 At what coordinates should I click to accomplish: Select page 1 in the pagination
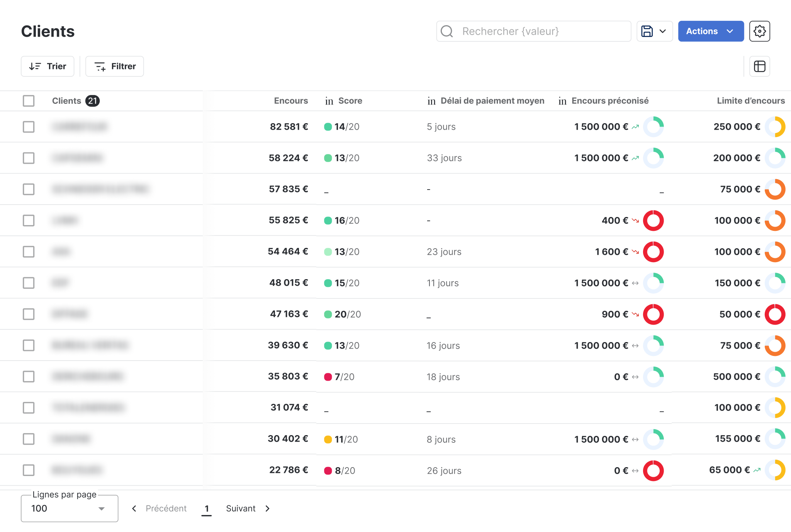(x=207, y=508)
